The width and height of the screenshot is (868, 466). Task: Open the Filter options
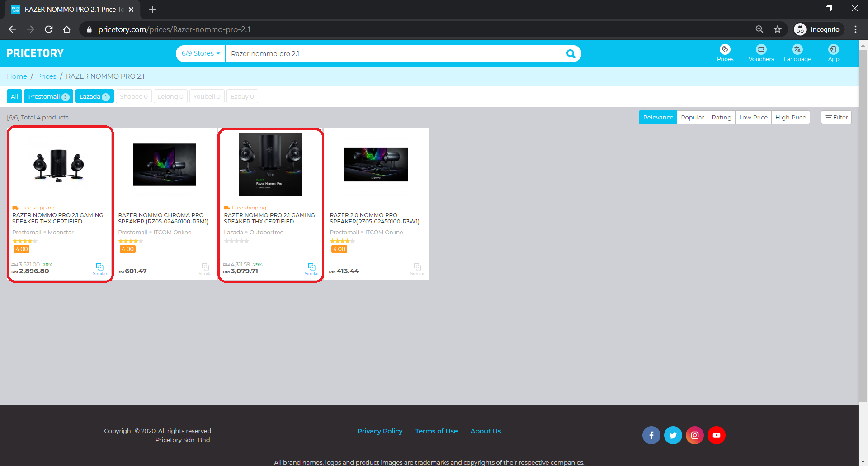coord(836,117)
